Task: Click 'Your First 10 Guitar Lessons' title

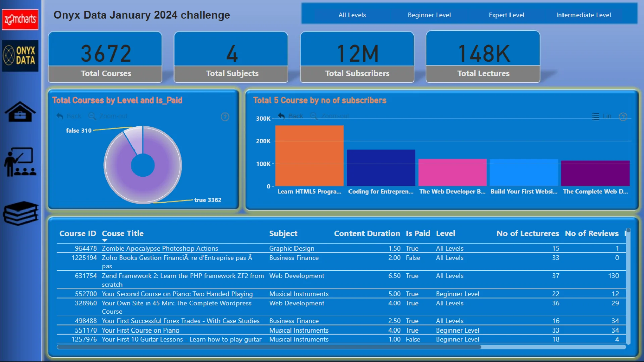Action: click(181, 339)
